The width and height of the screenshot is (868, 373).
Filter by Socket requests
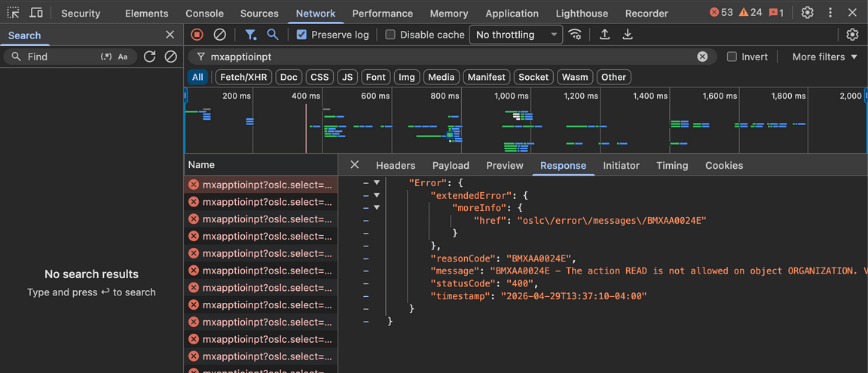point(533,77)
